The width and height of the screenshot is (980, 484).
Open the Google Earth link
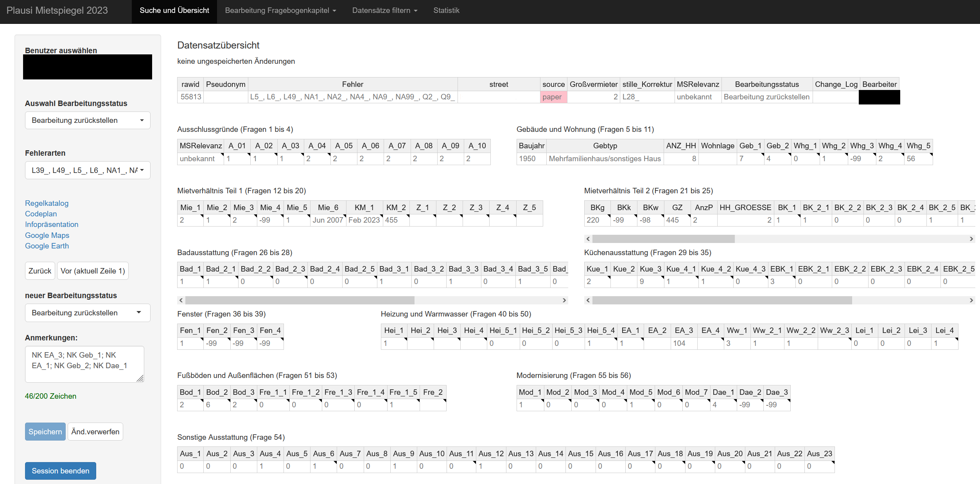(x=47, y=246)
